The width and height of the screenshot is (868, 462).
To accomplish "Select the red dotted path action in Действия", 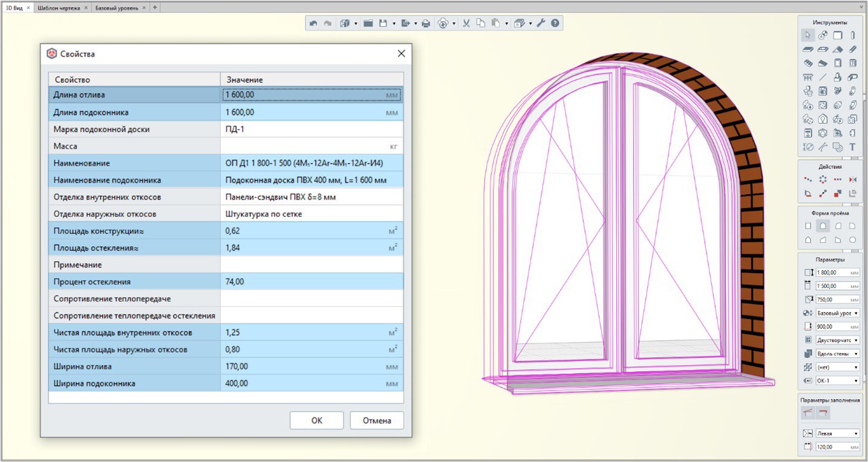I will [808, 179].
